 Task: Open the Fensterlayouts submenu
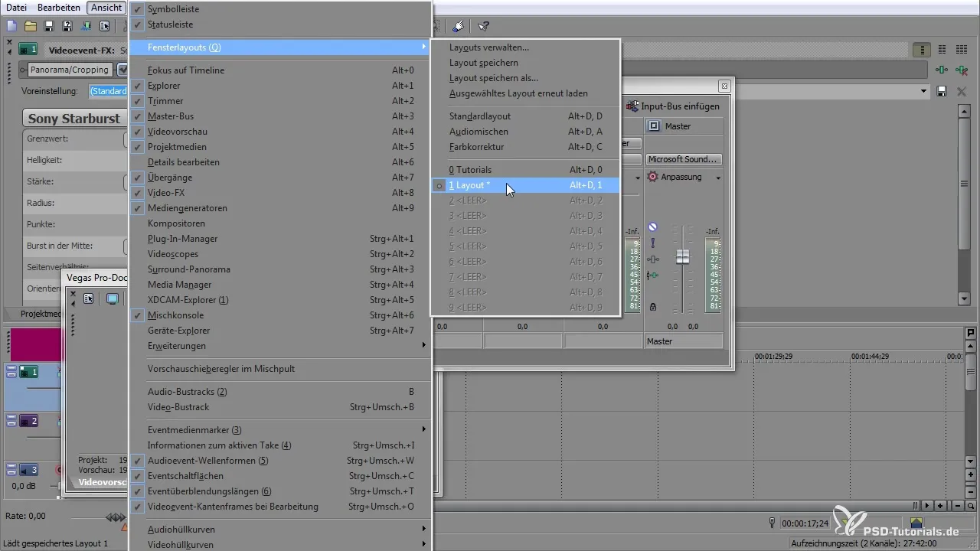[279, 47]
